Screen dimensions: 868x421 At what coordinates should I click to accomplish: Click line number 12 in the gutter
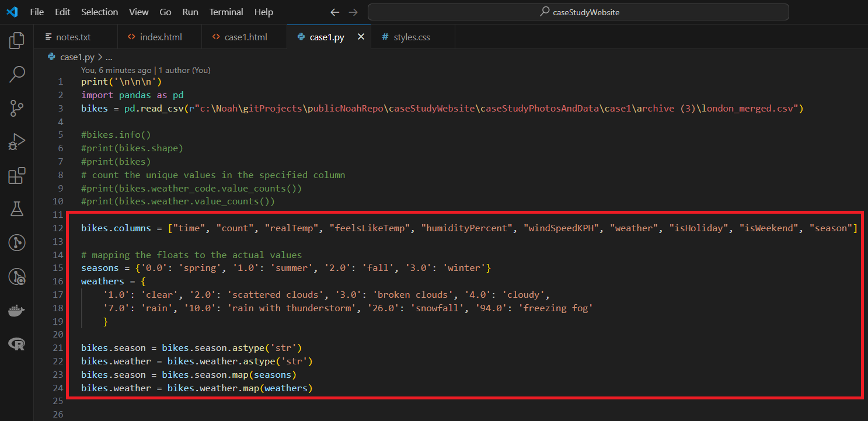[x=58, y=228]
